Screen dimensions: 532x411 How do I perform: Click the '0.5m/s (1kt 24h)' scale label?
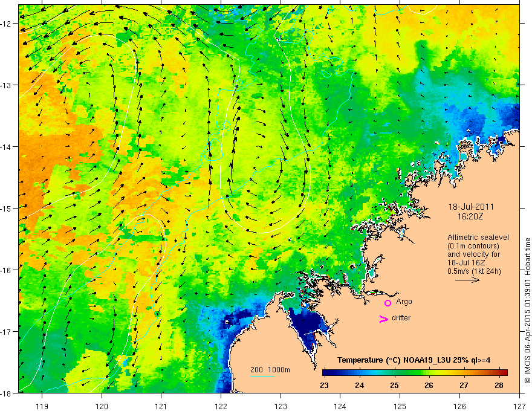(x=474, y=271)
